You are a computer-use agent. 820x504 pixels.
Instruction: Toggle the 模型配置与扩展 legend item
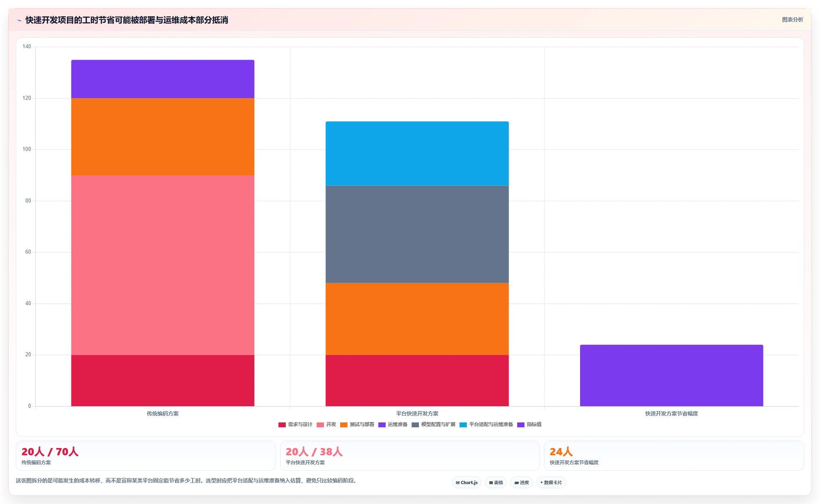tap(434, 424)
